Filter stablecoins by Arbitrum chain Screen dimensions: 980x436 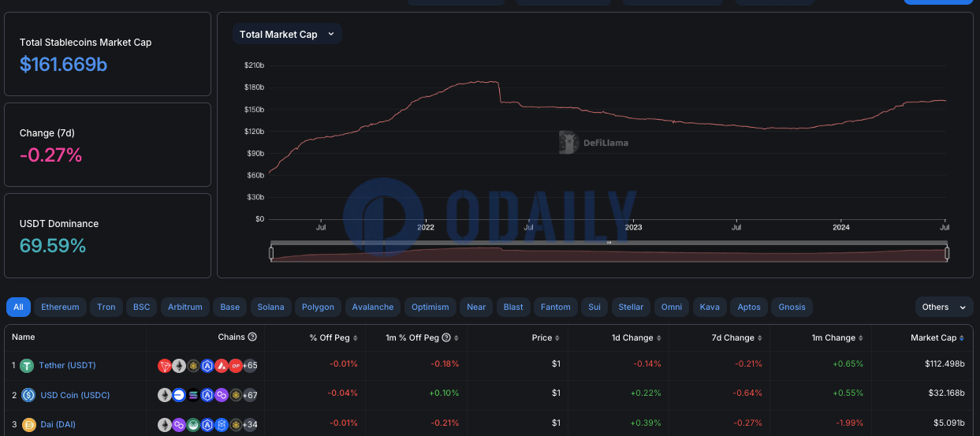pos(185,307)
